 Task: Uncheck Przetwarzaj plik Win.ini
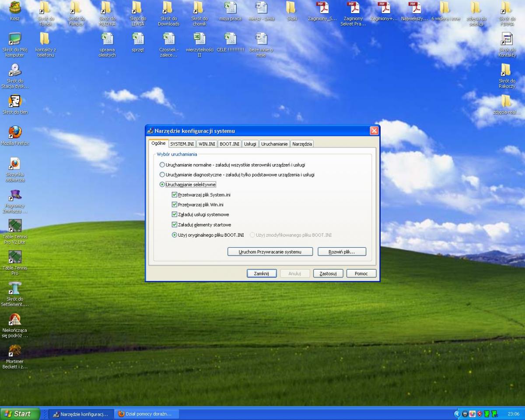(x=175, y=204)
